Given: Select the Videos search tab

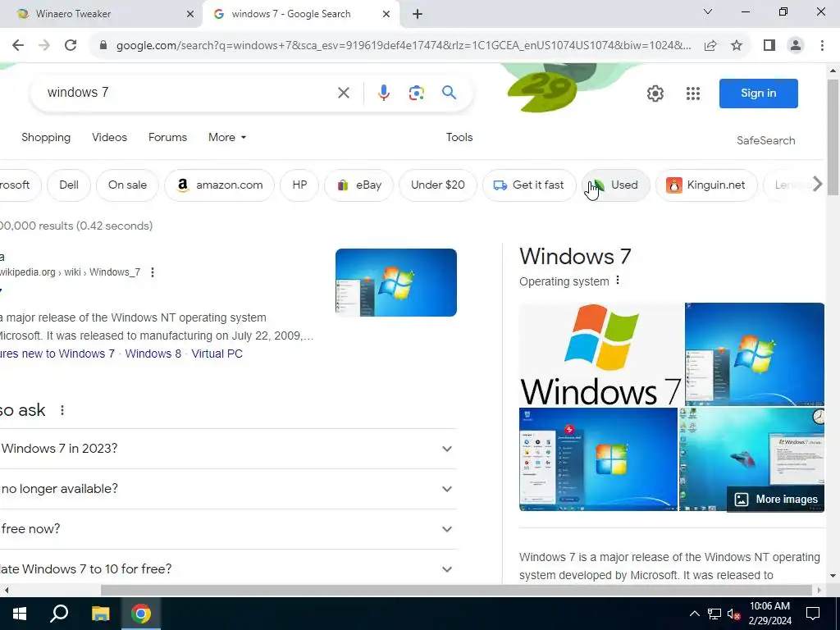Looking at the screenshot, I should [109, 138].
